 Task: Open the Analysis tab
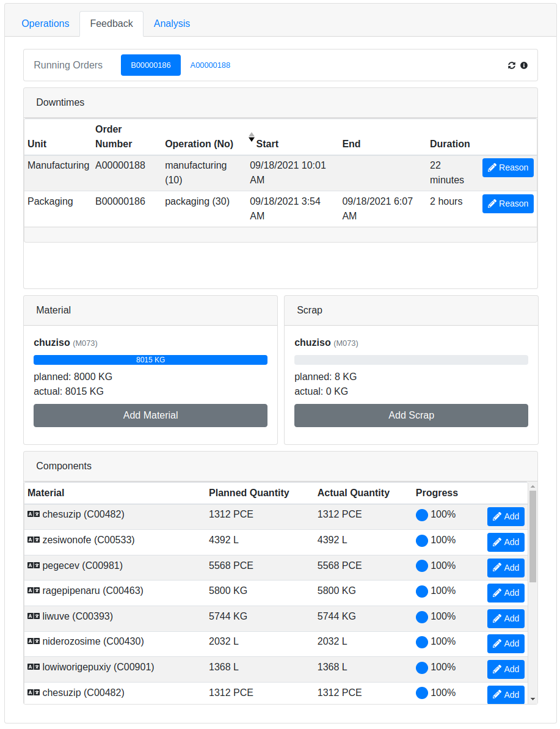pos(172,24)
